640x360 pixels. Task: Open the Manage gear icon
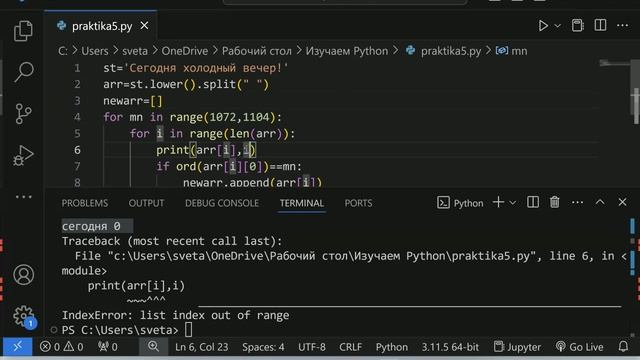pyautogui.click(x=24, y=316)
